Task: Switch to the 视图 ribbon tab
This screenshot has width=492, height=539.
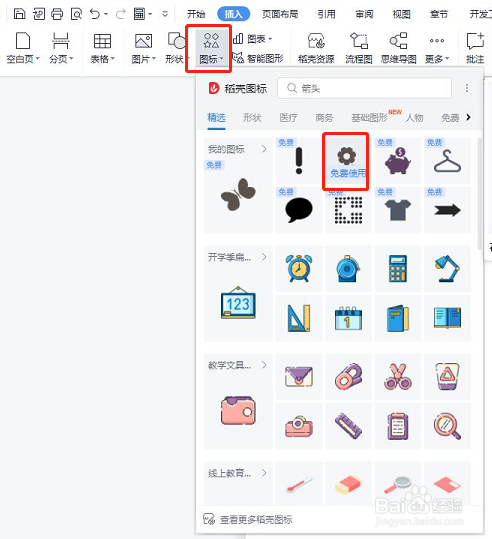Action: point(402,14)
